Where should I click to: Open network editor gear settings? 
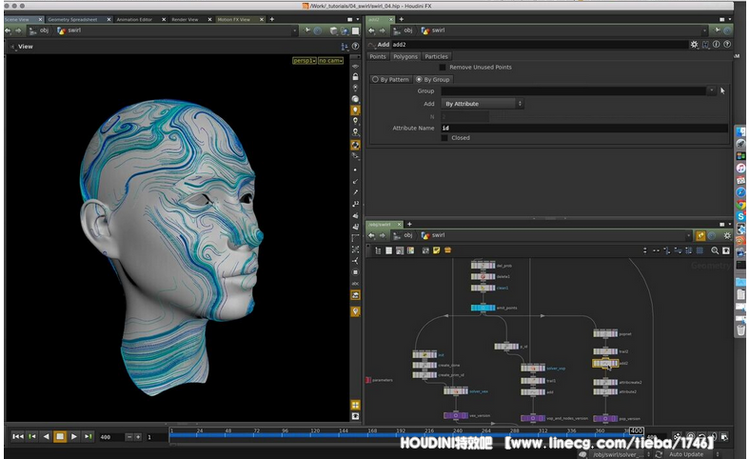(727, 236)
